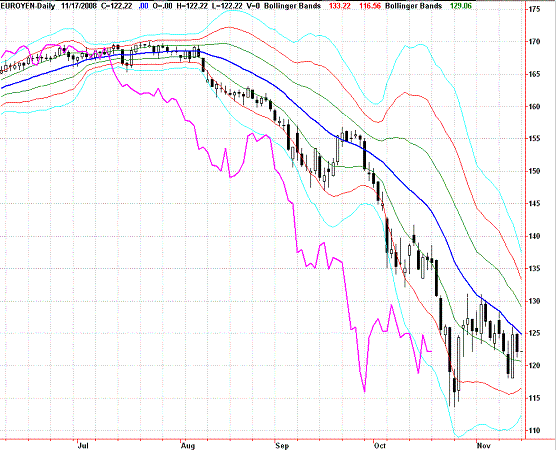Click the 140 price axis label
Image resolution: width=556 pixels, height=450 pixels.
535,236
